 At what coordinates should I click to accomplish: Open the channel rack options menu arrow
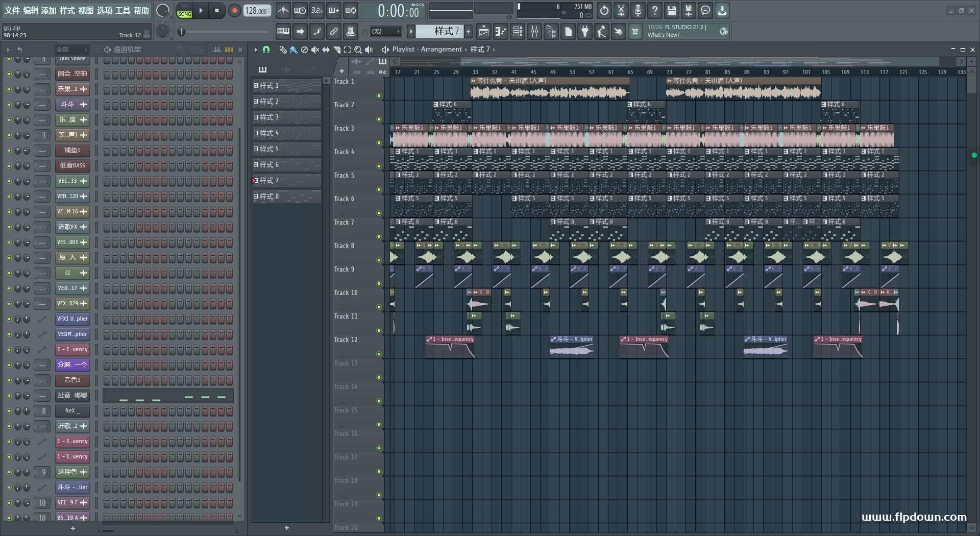8,50
